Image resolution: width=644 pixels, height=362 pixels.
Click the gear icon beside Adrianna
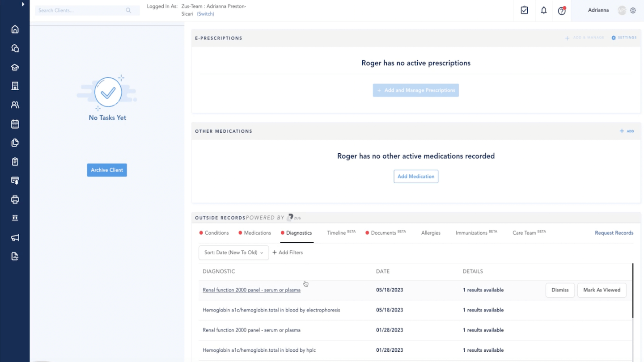pyautogui.click(x=633, y=10)
